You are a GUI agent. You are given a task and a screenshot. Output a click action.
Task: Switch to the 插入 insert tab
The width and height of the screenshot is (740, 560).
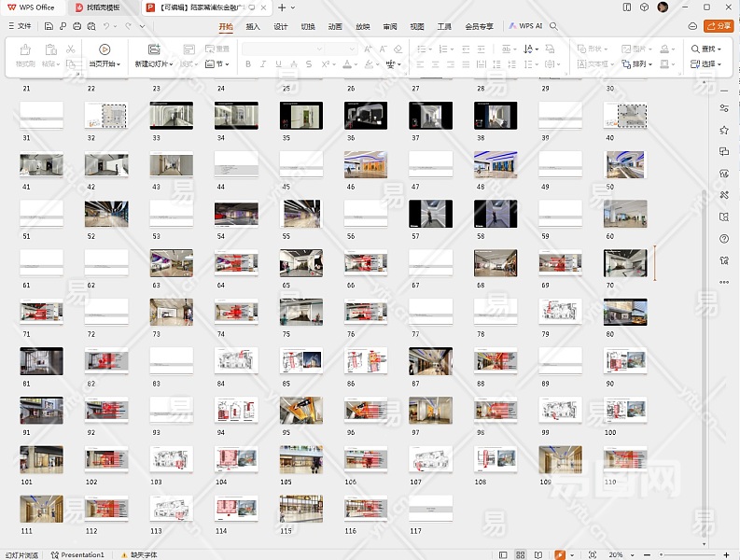click(x=253, y=27)
